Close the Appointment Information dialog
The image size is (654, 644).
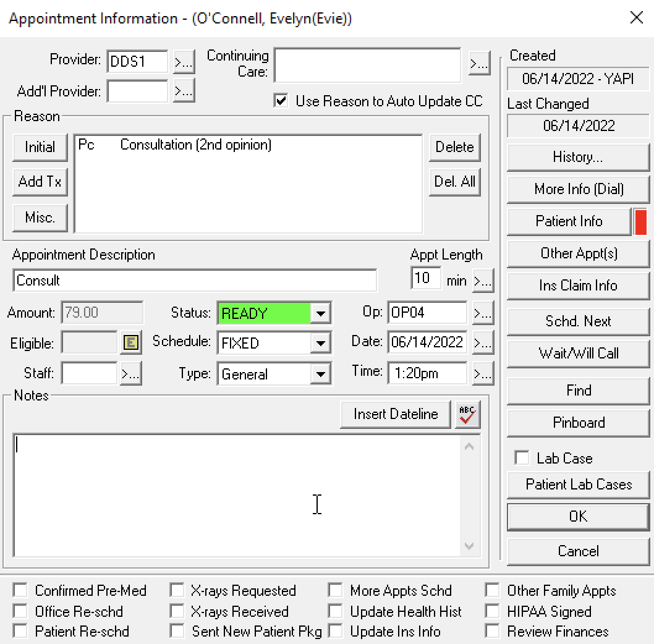[637, 17]
